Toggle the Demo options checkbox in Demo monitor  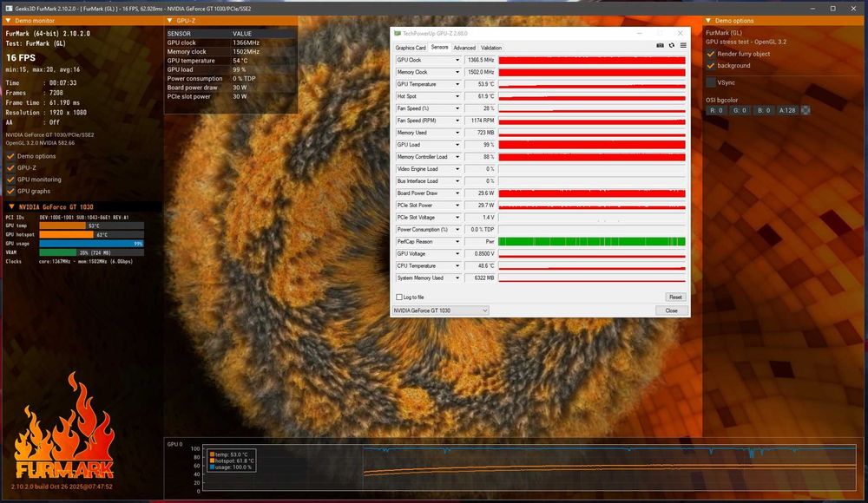[x=10, y=156]
